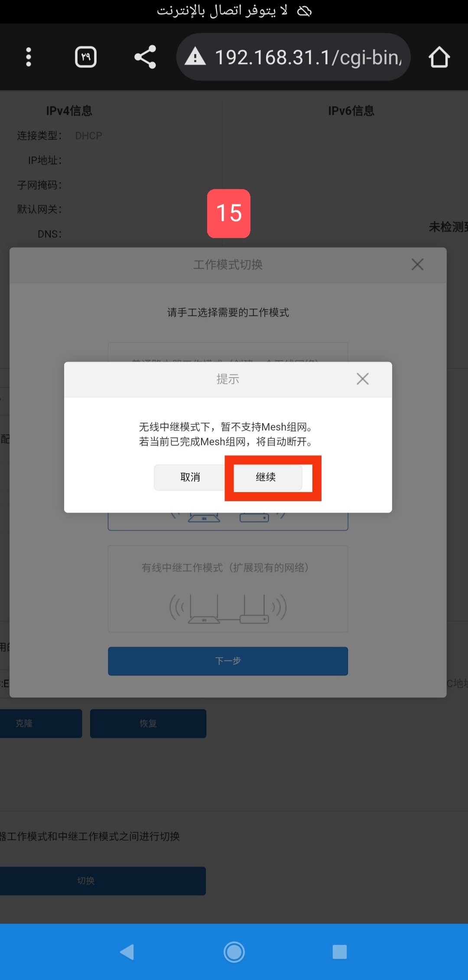The image size is (468, 980).
Task: Tap the no-internet cloud status icon
Action: (x=304, y=11)
